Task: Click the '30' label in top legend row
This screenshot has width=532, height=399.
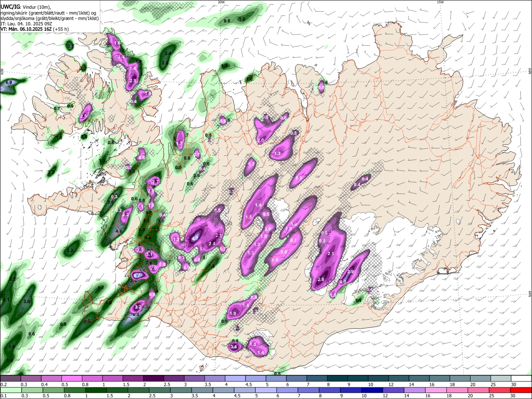Action: point(514,384)
